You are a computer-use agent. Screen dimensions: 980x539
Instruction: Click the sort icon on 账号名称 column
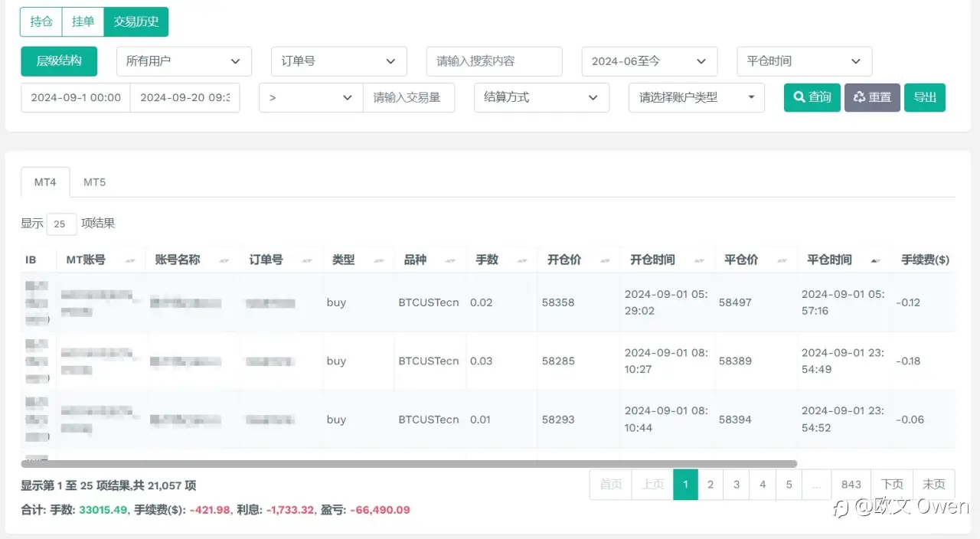[224, 261]
